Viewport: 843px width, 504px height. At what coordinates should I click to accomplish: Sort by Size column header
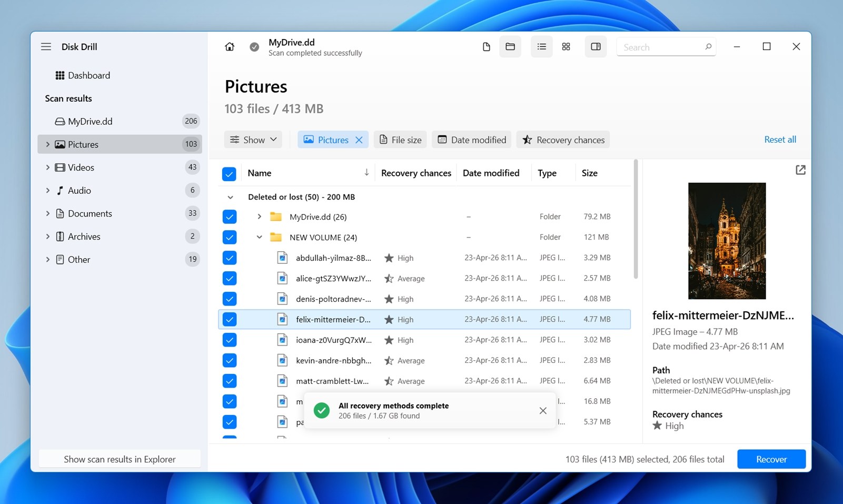(589, 173)
